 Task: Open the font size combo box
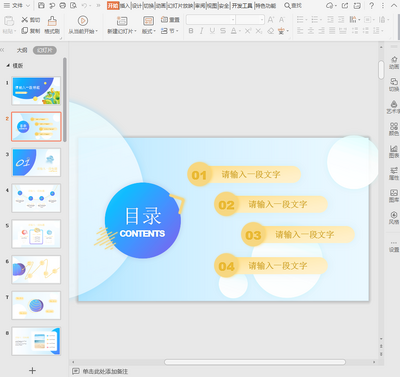250,20
